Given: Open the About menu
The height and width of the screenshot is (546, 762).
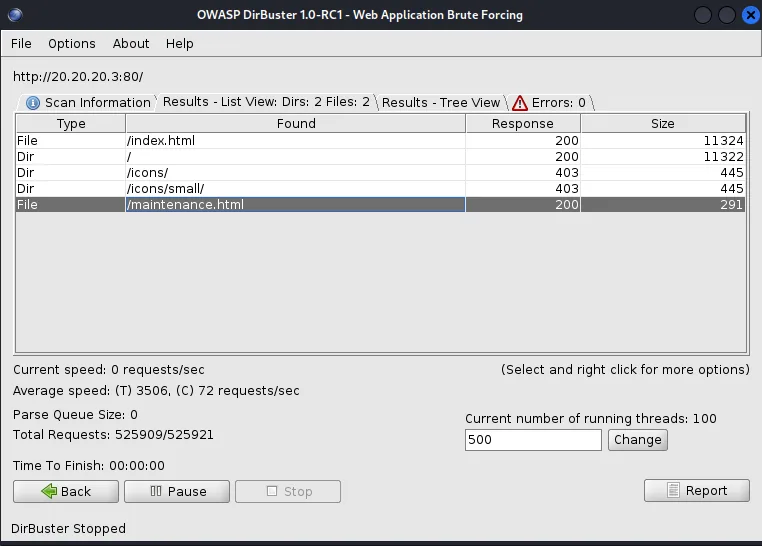Looking at the screenshot, I should [131, 44].
